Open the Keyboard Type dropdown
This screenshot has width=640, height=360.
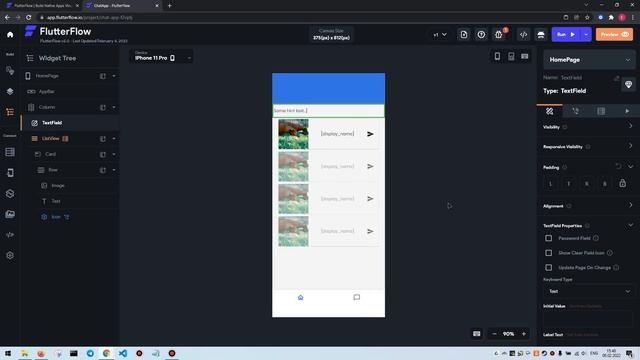pos(589,291)
